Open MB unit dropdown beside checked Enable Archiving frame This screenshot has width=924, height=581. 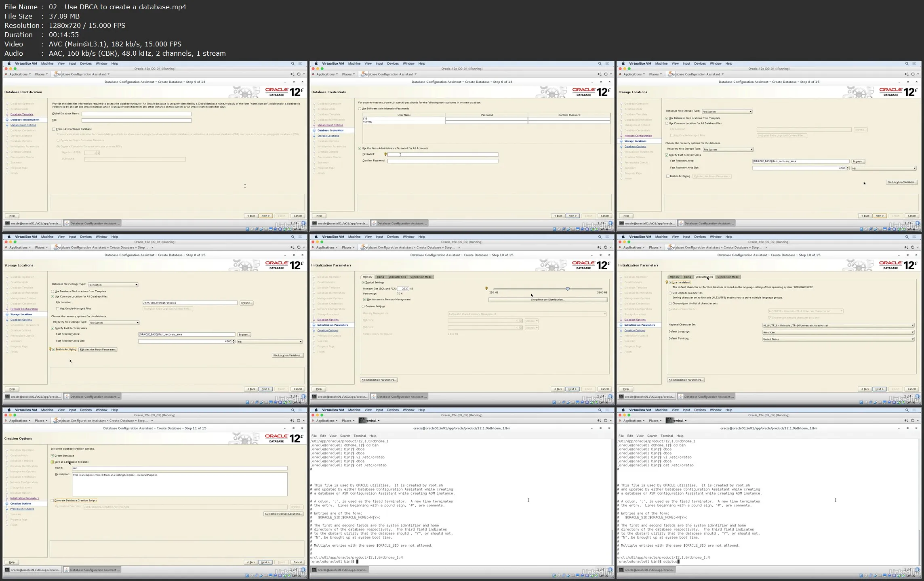[269, 342]
